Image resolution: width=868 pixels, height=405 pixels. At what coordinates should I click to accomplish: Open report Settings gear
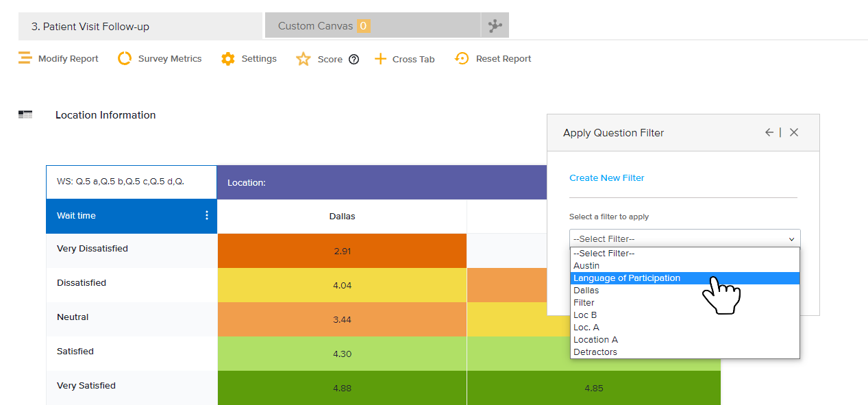pyautogui.click(x=228, y=59)
